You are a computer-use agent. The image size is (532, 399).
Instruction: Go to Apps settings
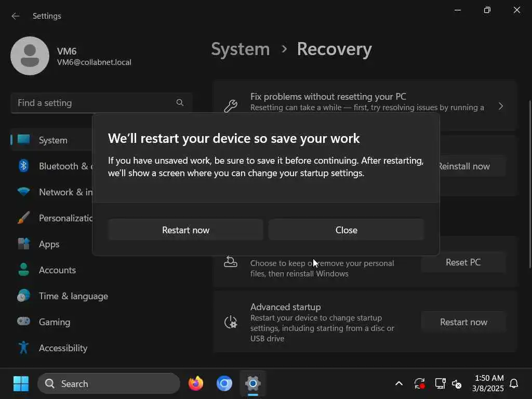pos(49,244)
